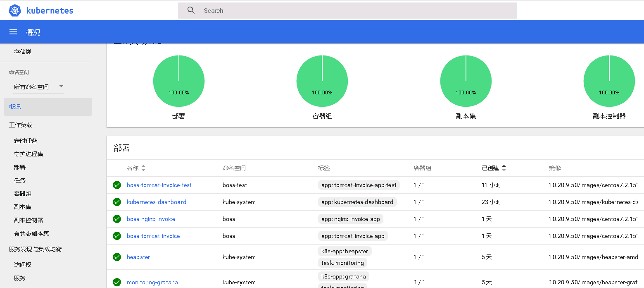The height and width of the screenshot is (288, 644).
Task: Click the 副本集 pie chart
Action: coord(466,81)
